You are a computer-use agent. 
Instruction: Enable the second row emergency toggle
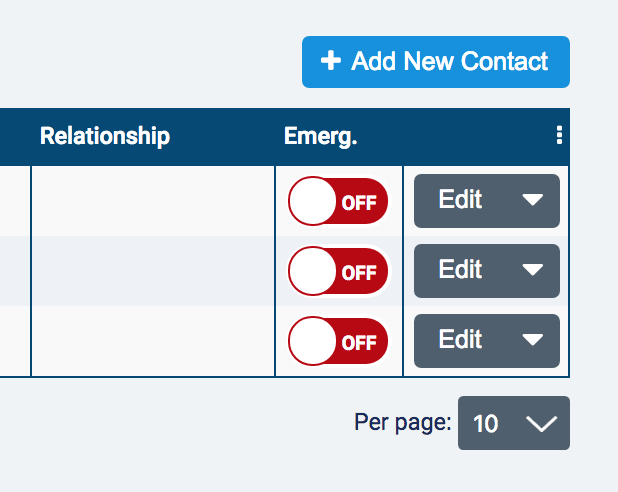(338, 271)
